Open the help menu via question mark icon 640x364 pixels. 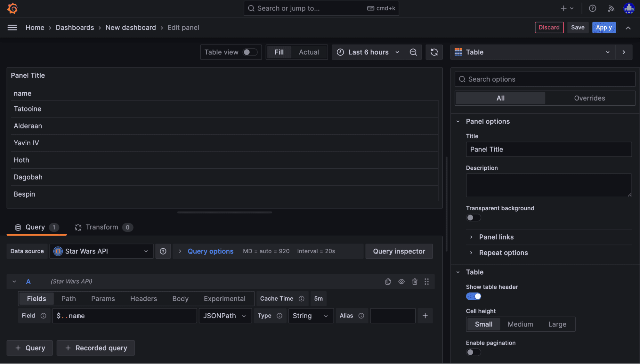pyautogui.click(x=593, y=8)
